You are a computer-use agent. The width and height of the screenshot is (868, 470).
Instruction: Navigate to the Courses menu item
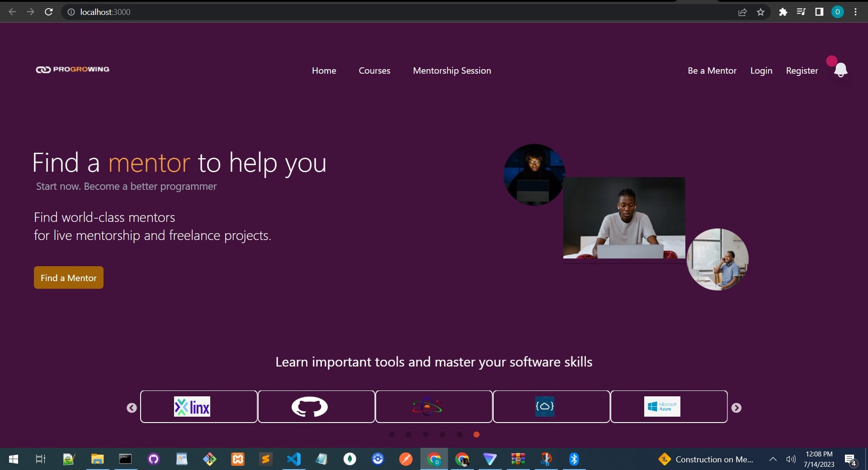click(374, 70)
